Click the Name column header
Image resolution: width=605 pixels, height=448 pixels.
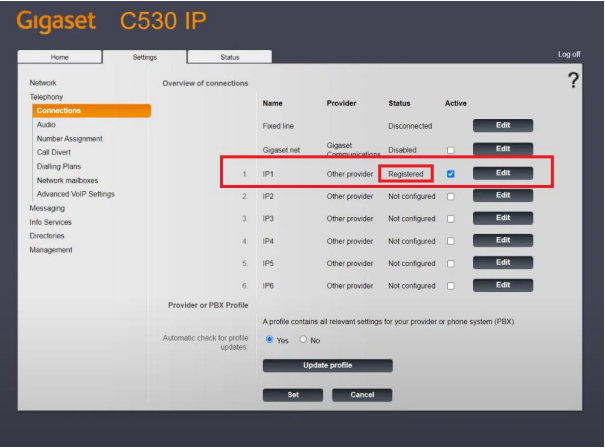pyautogui.click(x=272, y=103)
